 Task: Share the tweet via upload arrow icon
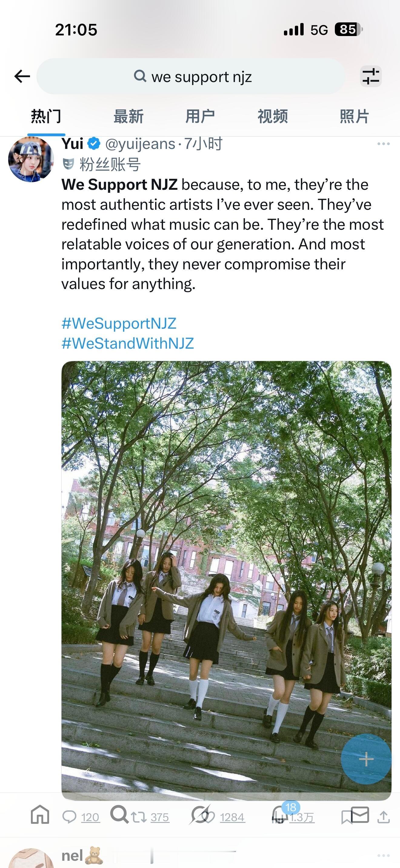coord(383,817)
